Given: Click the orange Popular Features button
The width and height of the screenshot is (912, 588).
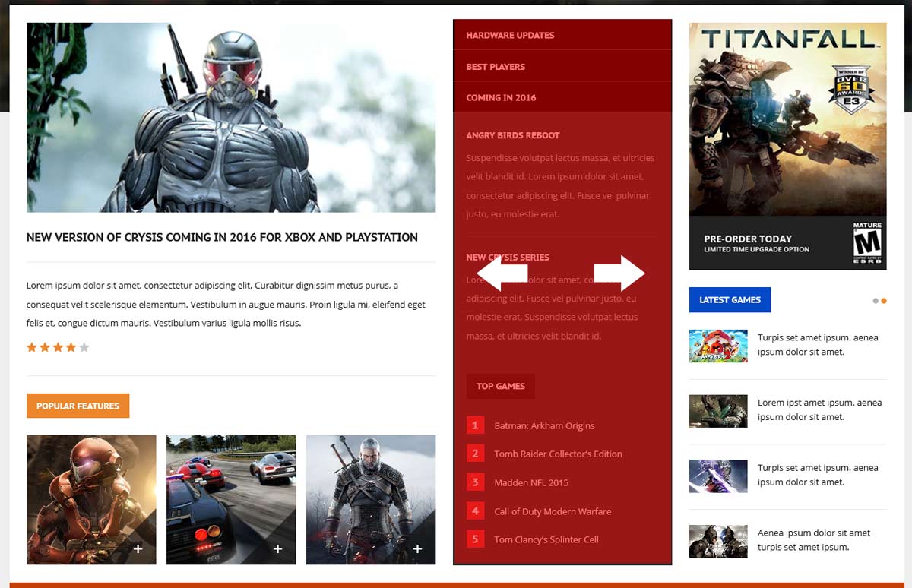Looking at the screenshot, I should 78,406.
